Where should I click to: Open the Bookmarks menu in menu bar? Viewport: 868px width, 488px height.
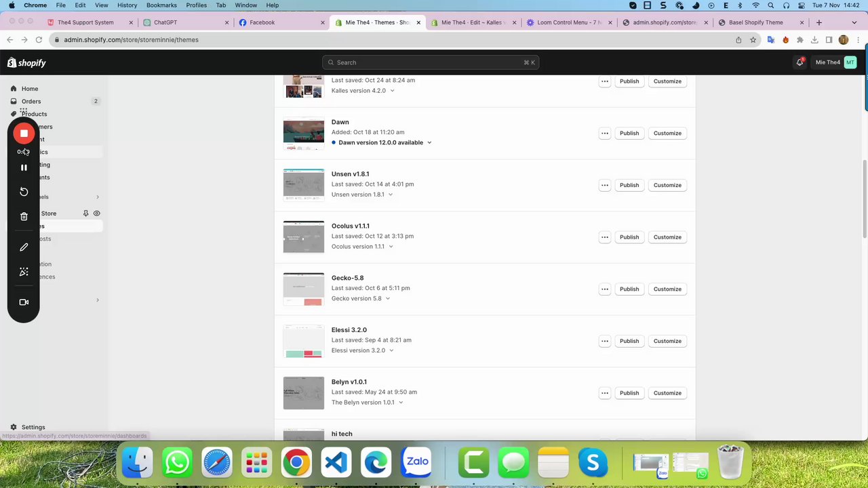pos(161,5)
